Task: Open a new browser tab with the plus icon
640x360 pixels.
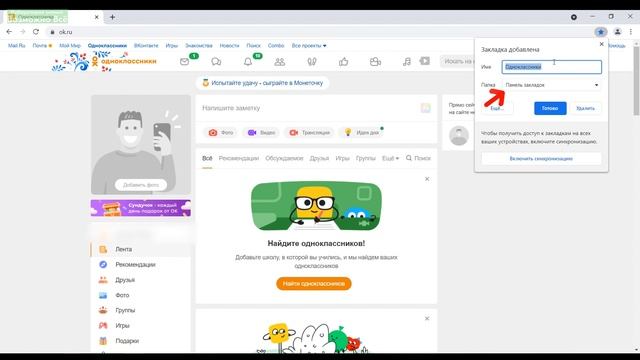Action: 112,17
